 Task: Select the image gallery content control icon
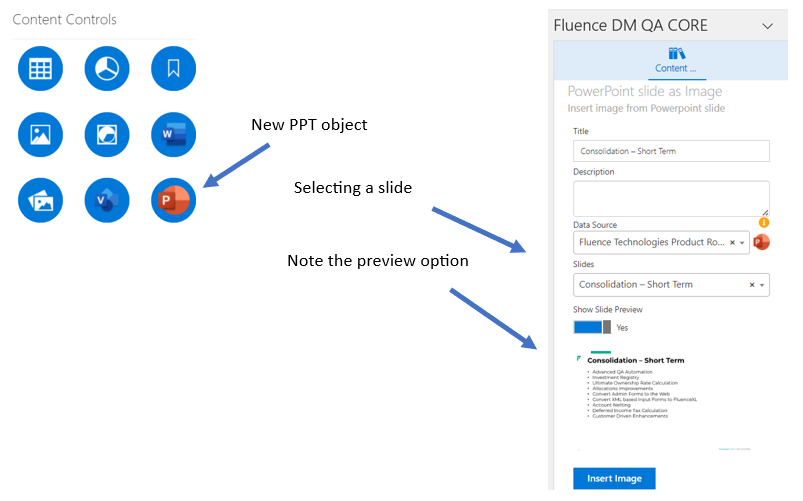pos(40,200)
